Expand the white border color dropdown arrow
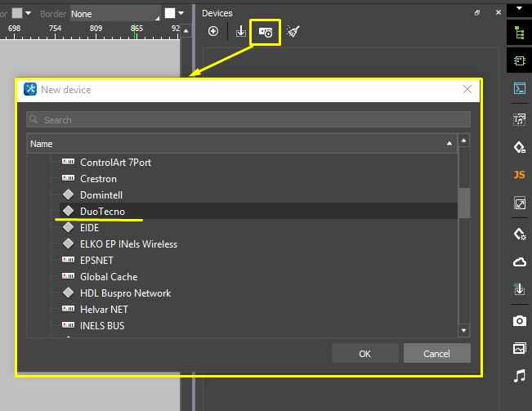532x411 pixels. coord(182,14)
